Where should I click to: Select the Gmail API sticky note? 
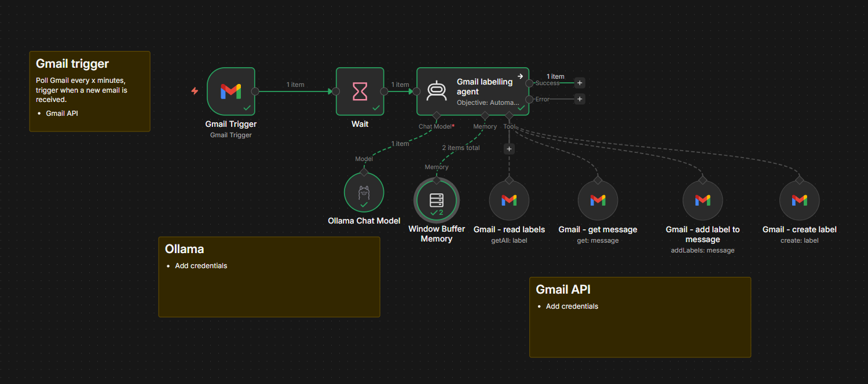640,317
